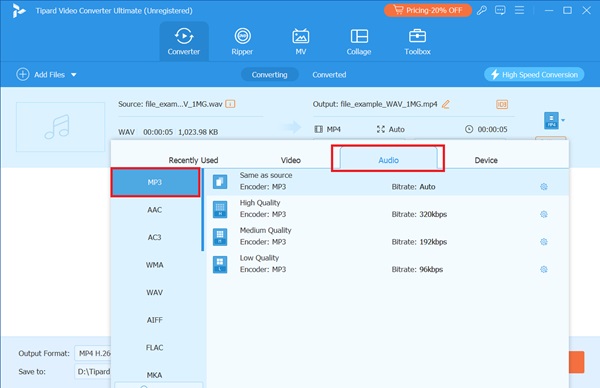This screenshot has height=388, width=600.
Task: Expand the Add Files dropdown arrow
Action: click(74, 75)
